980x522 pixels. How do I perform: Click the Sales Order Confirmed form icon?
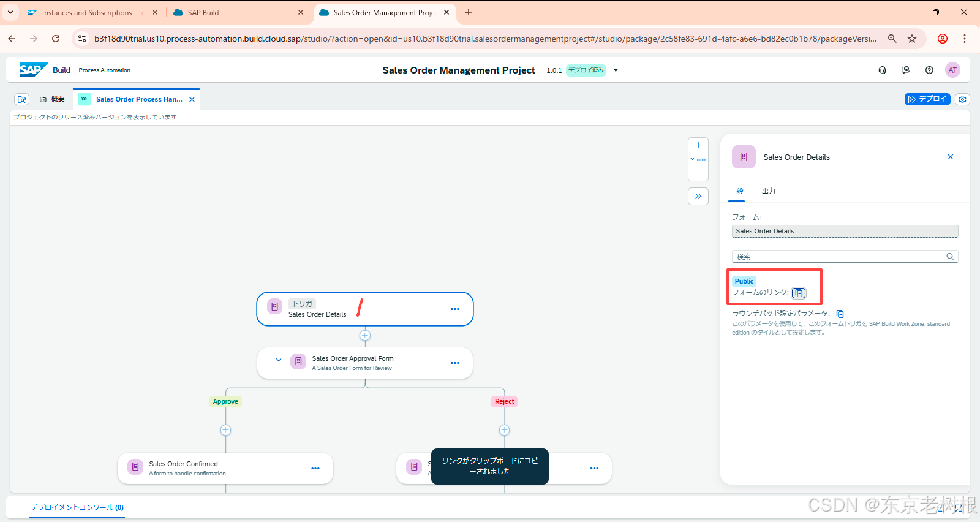pos(135,467)
